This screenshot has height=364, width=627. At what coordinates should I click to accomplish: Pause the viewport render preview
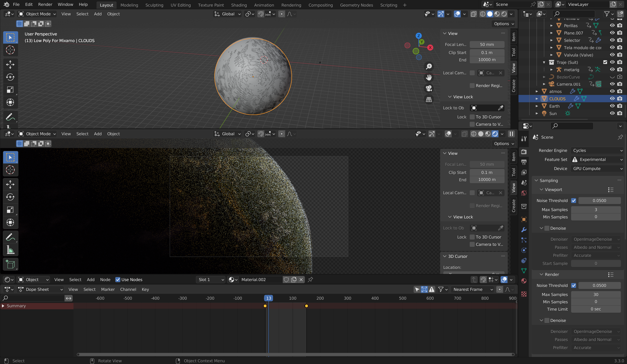[511, 134]
